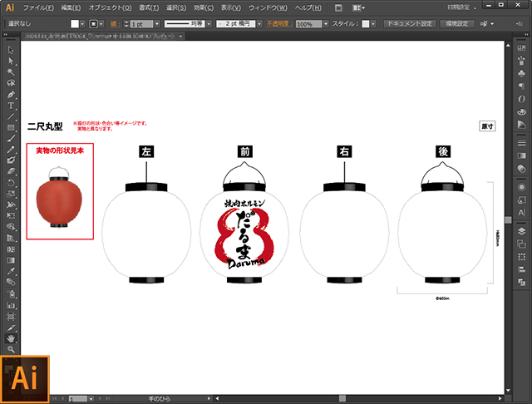The width and height of the screenshot is (532, 404).
Task: Choose the Rectangle tool
Action: coord(11,127)
